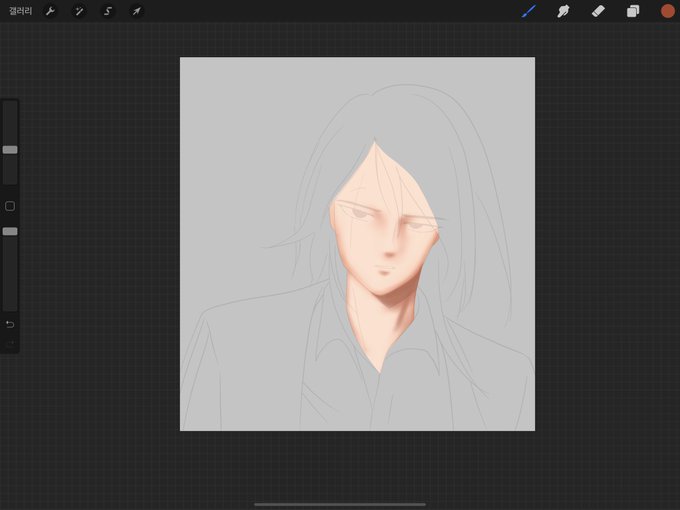Open the Actions wrench menu
Image resolution: width=680 pixels, height=510 pixels.
click(50, 11)
